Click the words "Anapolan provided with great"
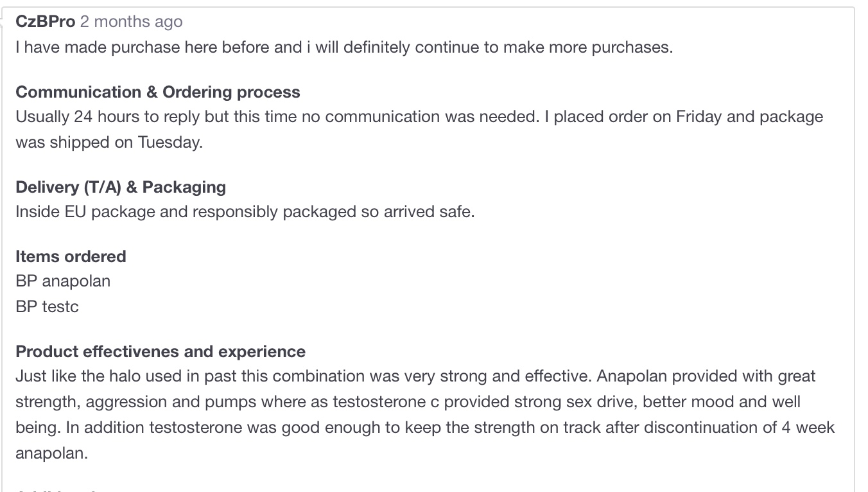 (706, 376)
